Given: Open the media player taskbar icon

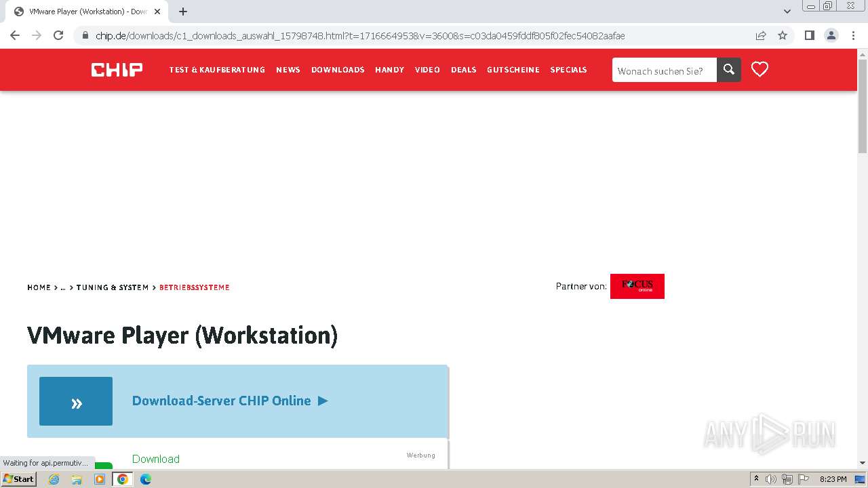Looking at the screenshot, I should point(100,479).
